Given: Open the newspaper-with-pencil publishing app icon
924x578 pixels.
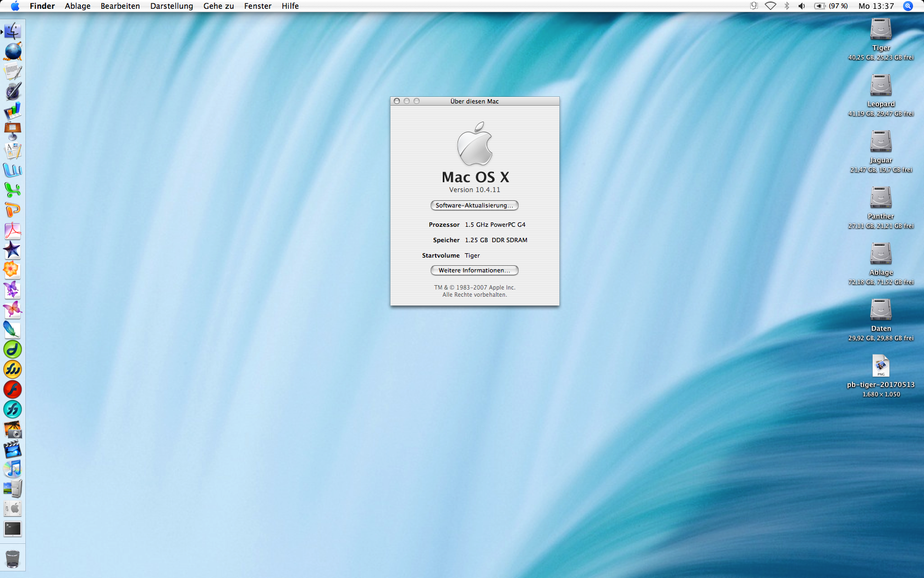Looking at the screenshot, I should [x=13, y=150].
